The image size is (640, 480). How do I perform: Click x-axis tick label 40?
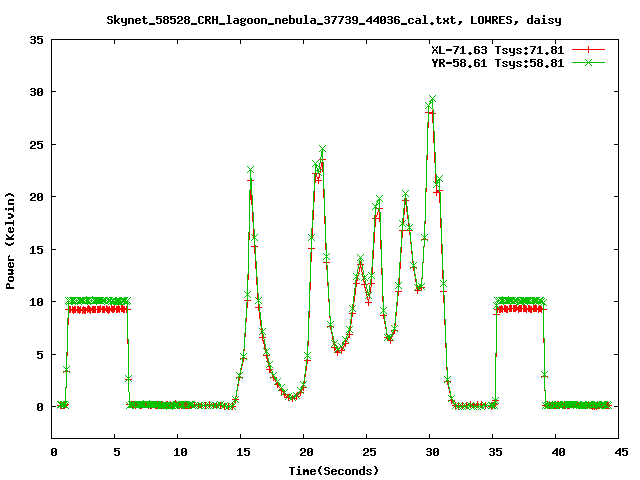558,452
